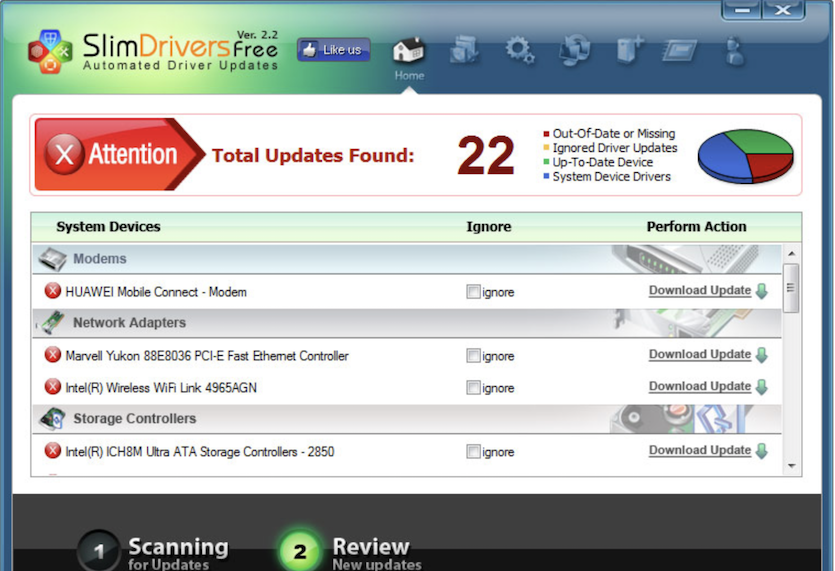
Task: Tick ignore checkbox for Marvell Yukon 88E8036
Action: [473, 355]
